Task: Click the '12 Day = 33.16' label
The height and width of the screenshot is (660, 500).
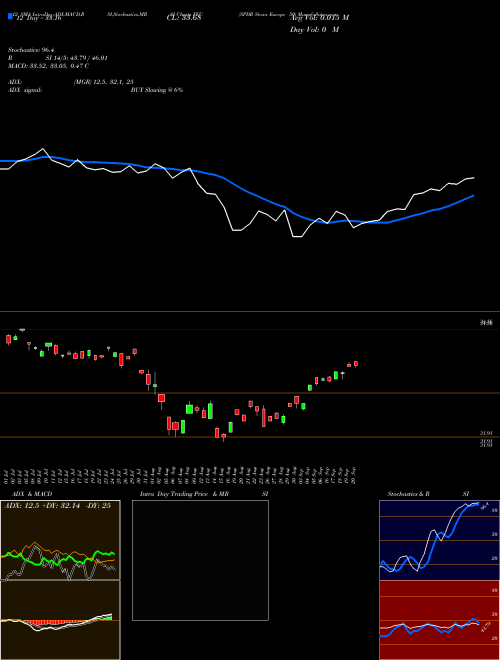Action: point(39,18)
